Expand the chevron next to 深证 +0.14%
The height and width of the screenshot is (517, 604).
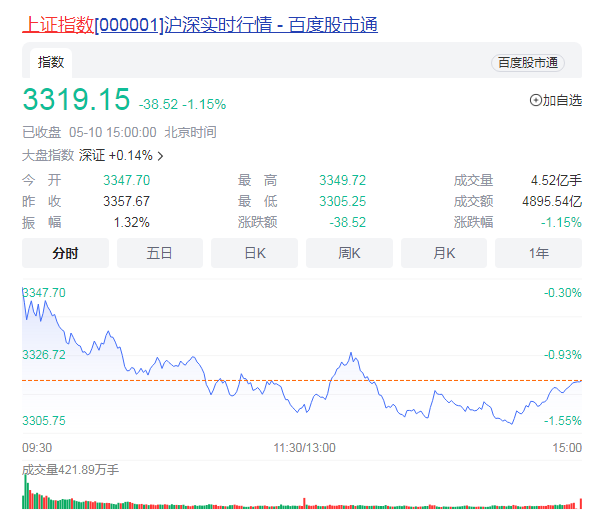[160, 156]
